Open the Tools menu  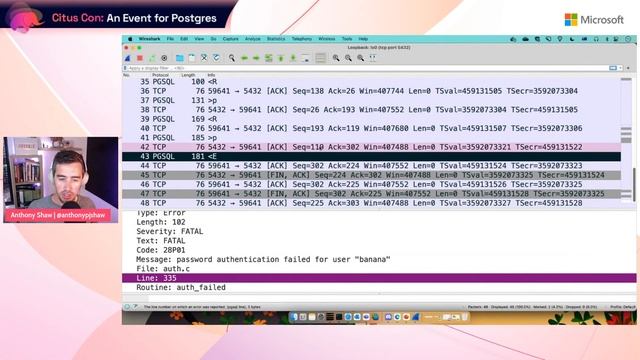click(x=347, y=39)
